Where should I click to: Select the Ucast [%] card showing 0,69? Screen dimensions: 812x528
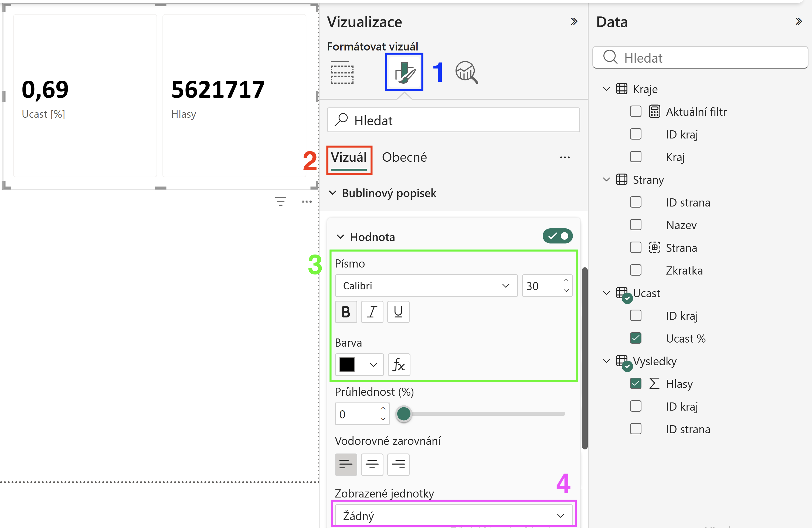click(85, 96)
